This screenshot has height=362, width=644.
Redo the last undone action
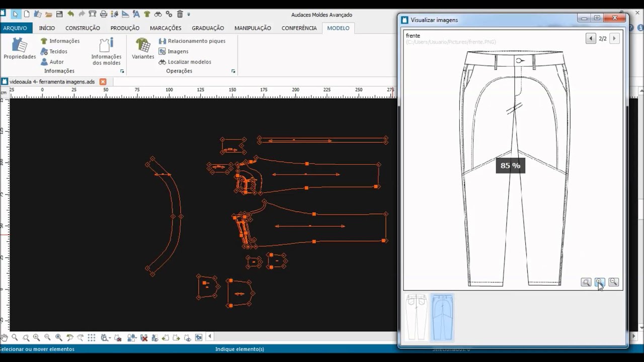pyautogui.click(x=82, y=14)
